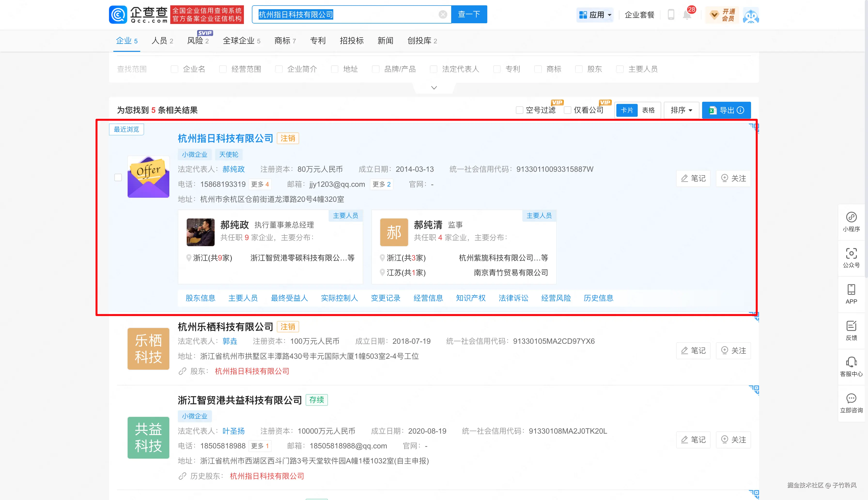Check the 仅看公司 option
Screen dimensions: 868x500
click(x=567, y=110)
